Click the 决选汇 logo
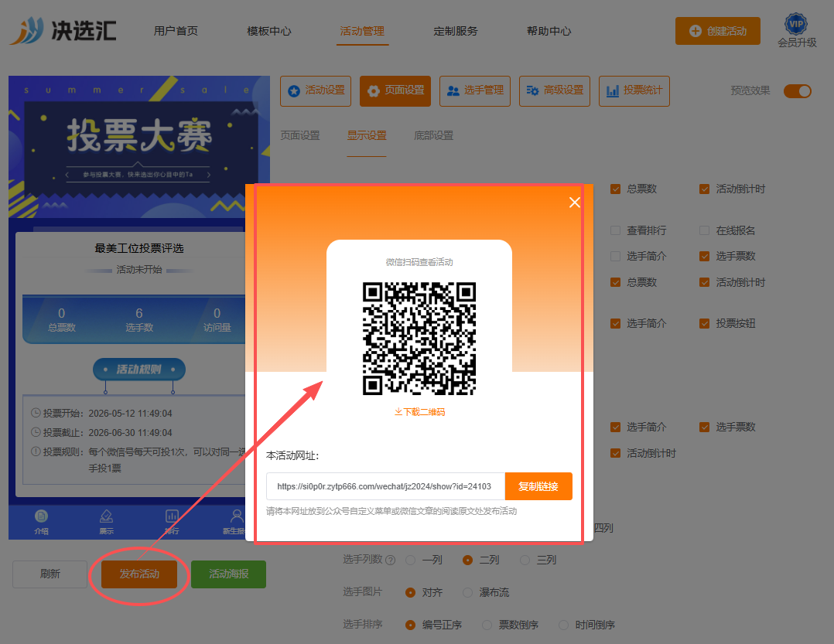834x644 pixels. tap(63, 30)
